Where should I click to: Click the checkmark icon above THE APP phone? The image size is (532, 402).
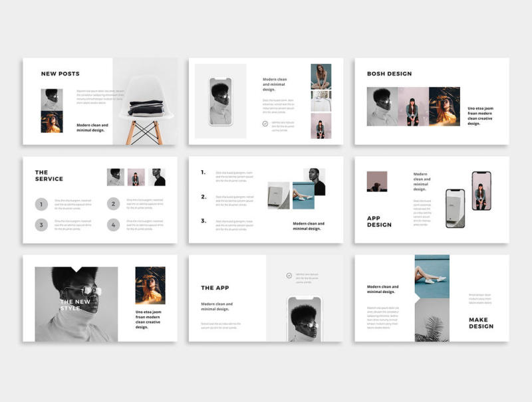[289, 275]
